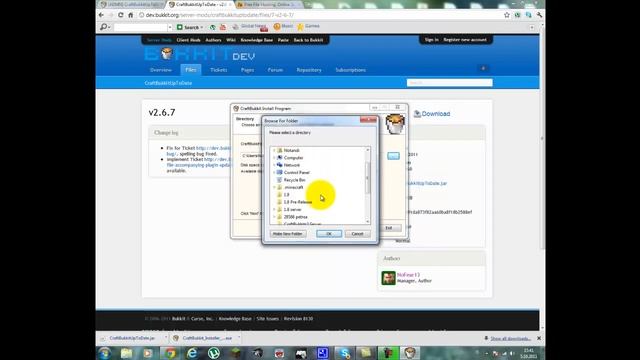Click the CraftBukkit bucket logo in installer

(395, 124)
